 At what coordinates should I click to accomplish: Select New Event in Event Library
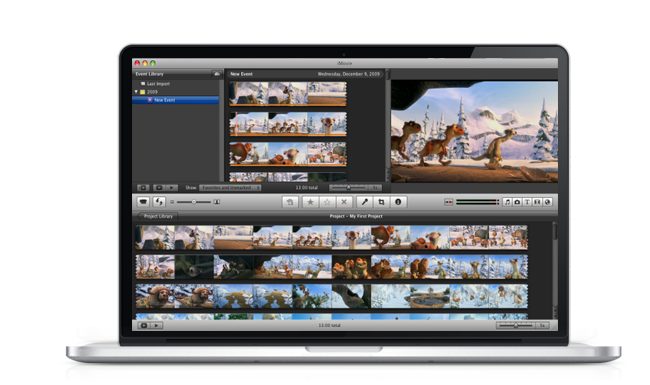(175, 100)
